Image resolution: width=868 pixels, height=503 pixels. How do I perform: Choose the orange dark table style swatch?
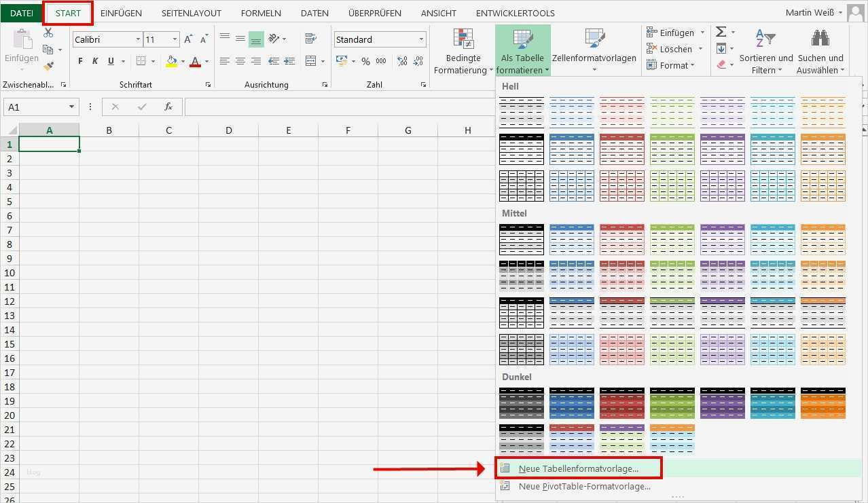pos(823,403)
